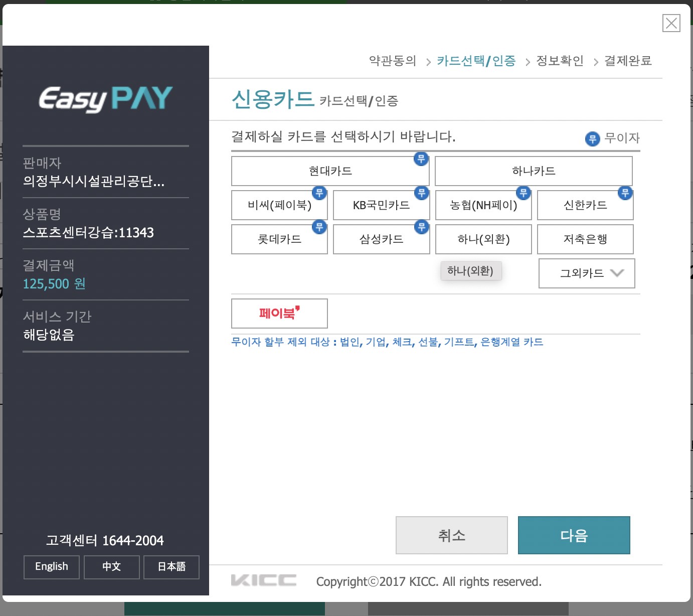Image resolution: width=693 pixels, height=616 pixels.
Task: Click the 정보확인 step
Action: click(560, 61)
